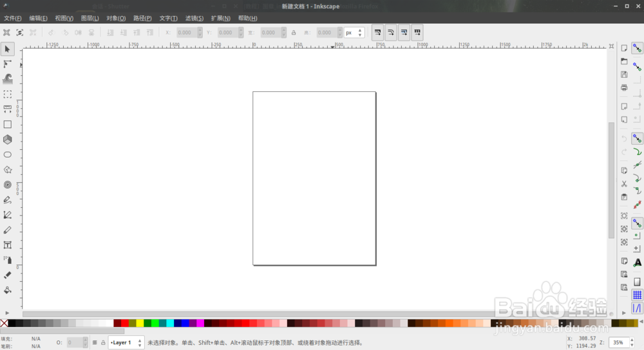Open the 滤镜(S) menu
Image resolution: width=644 pixels, height=350 pixels.
coord(194,18)
